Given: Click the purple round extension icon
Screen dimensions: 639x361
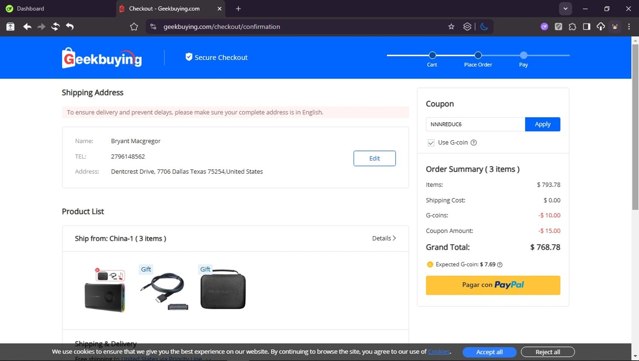Looking at the screenshot, I should (x=544, y=27).
